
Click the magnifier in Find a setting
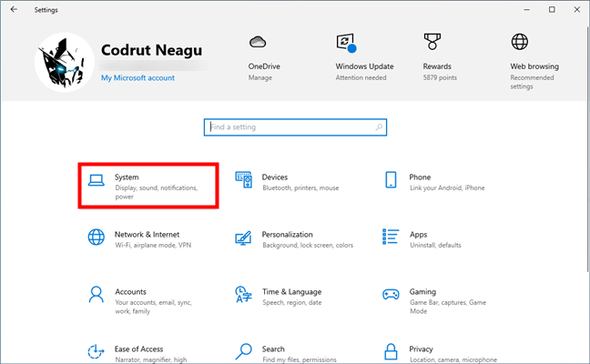[x=379, y=127]
